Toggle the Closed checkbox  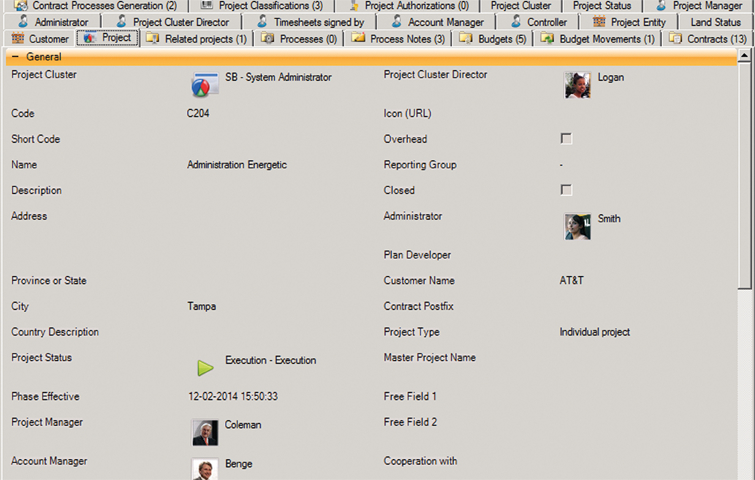(566, 190)
